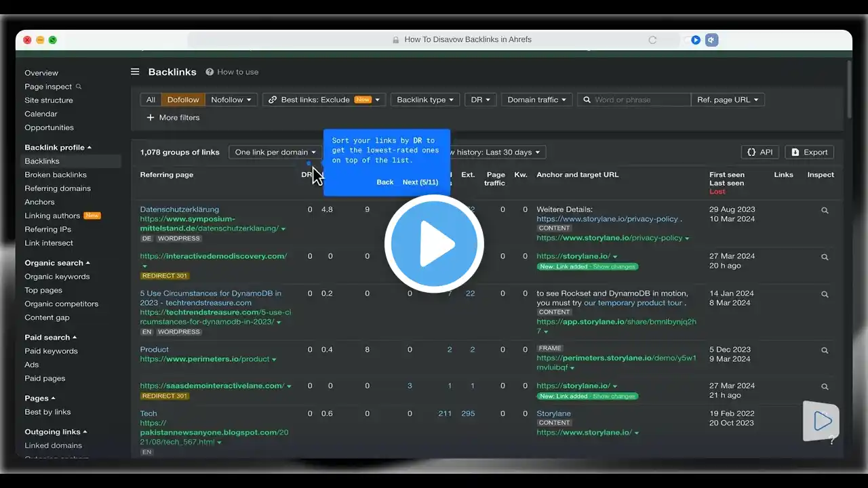Click the search icon in Word or phrase field
The height and width of the screenshot is (488, 868).
pyautogui.click(x=586, y=100)
